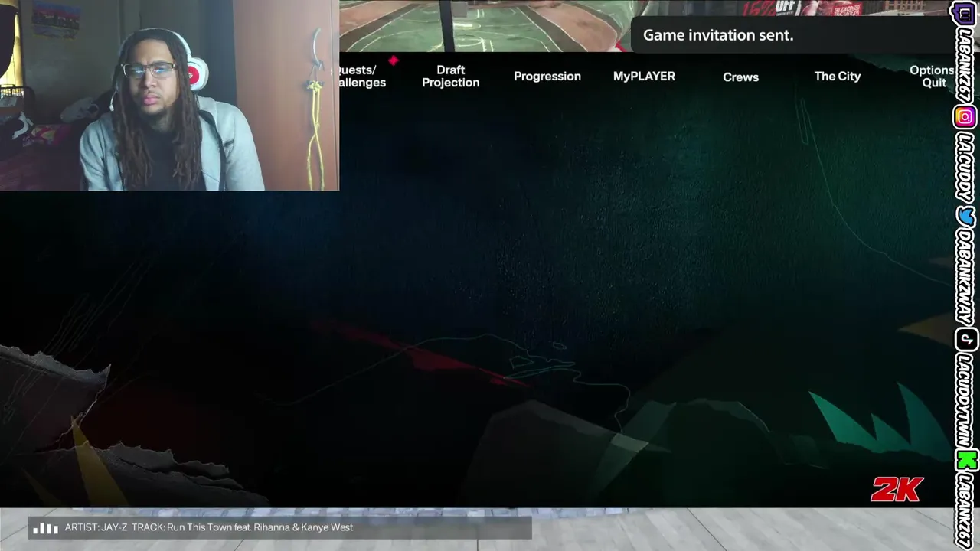Screen dimensions: 980x551
Task: Open the Quests/Challenges menu tab
Action: point(363,76)
